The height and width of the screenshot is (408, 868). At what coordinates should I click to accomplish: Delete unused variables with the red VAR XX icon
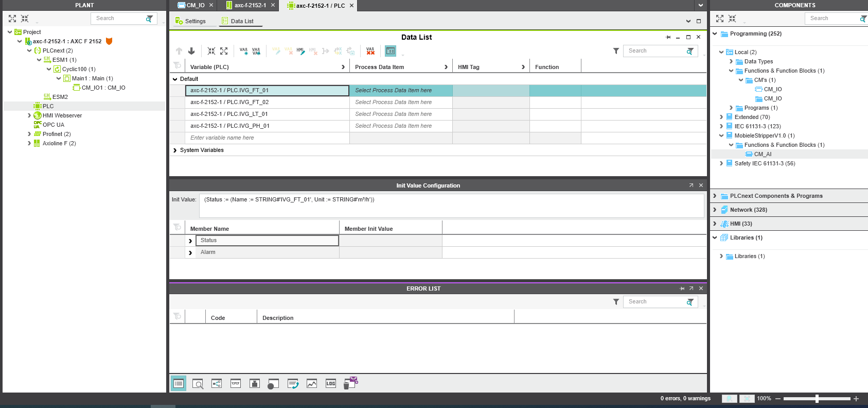click(x=370, y=51)
